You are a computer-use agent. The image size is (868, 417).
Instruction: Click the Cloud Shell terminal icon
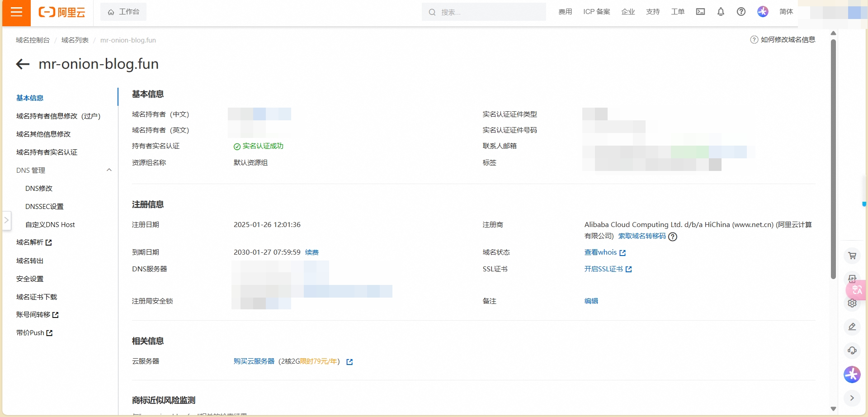(x=700, y=12)
